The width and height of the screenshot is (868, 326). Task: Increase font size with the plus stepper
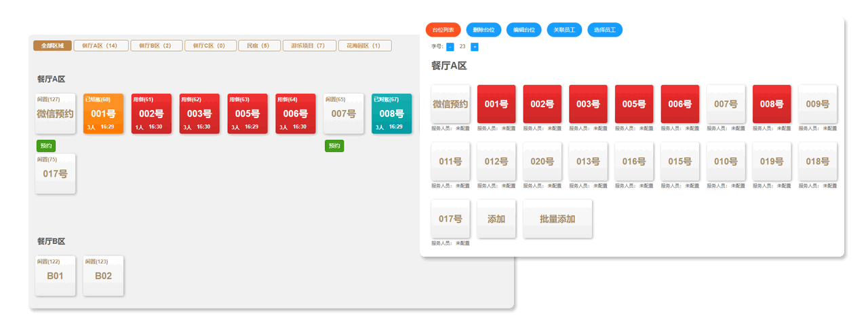point(475,47)
